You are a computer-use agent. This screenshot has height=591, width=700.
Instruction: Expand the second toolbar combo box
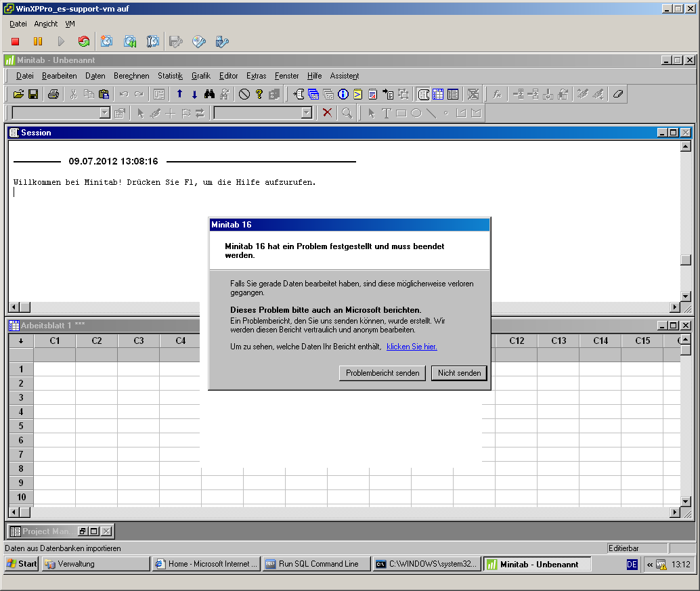[307, 113]
